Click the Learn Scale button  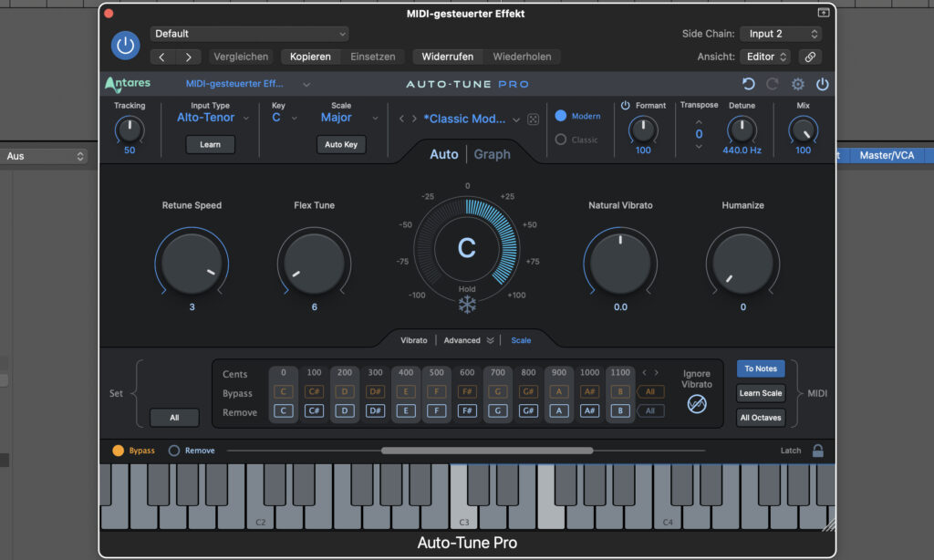click(x=761, y=393)
